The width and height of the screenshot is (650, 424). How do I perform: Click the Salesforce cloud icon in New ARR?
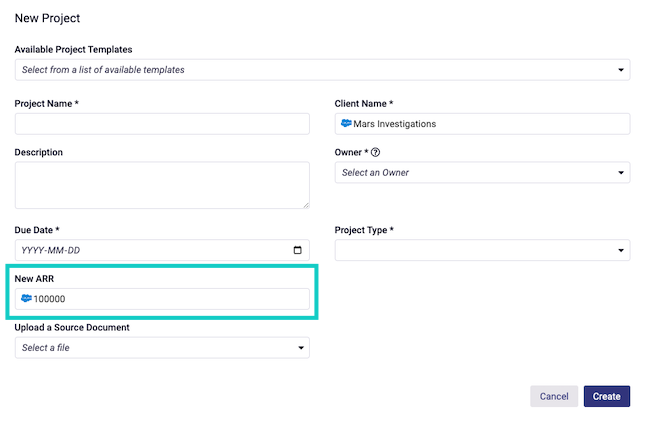tap(26, 298)
